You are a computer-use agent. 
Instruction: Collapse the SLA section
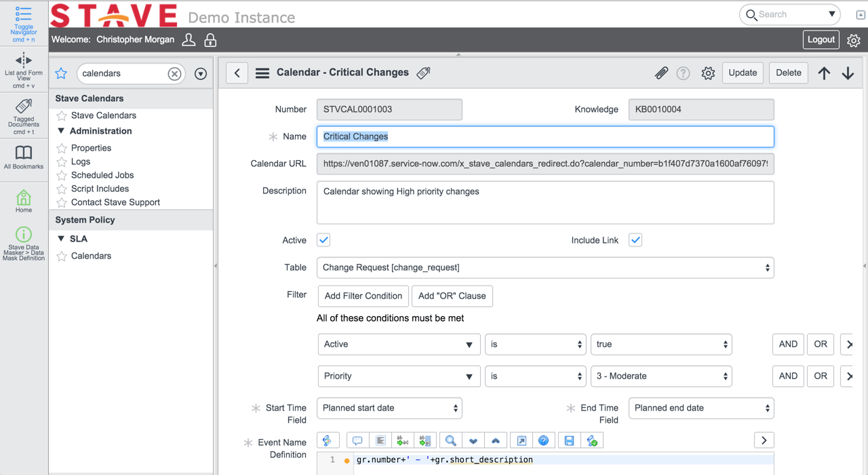click(61, 239)
